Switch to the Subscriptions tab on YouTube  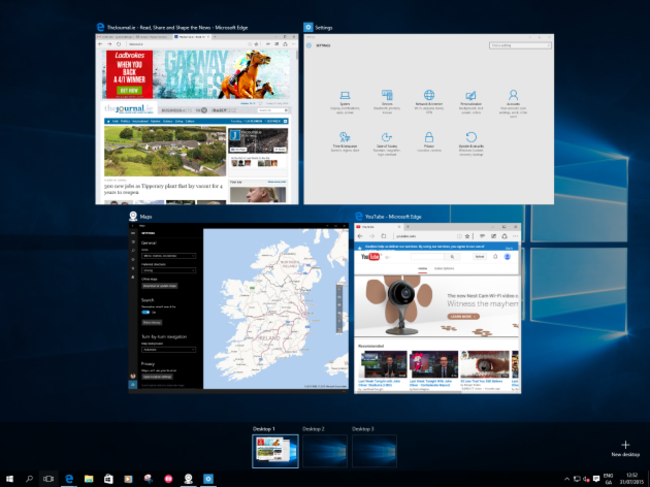(444, 269)
